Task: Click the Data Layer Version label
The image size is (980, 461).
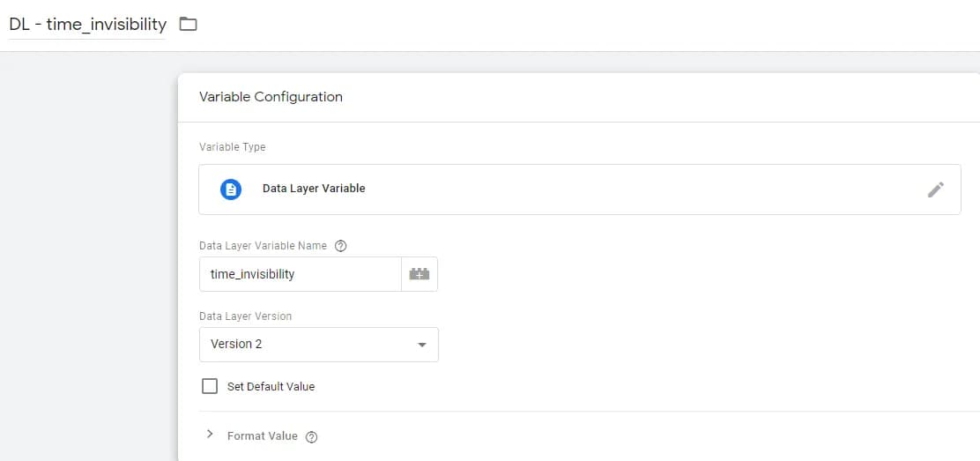Action: point(246,316)
